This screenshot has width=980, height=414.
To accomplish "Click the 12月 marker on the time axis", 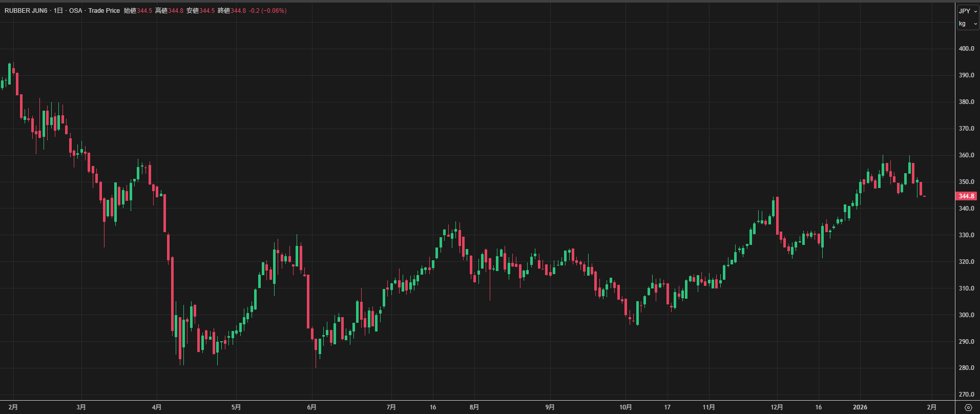I will click(777, 407).
